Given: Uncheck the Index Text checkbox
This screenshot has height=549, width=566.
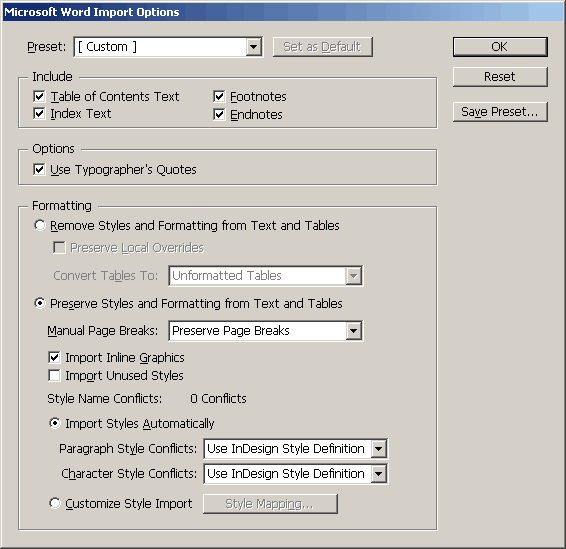Looking at the screenshot, I should tap(39, 114).
